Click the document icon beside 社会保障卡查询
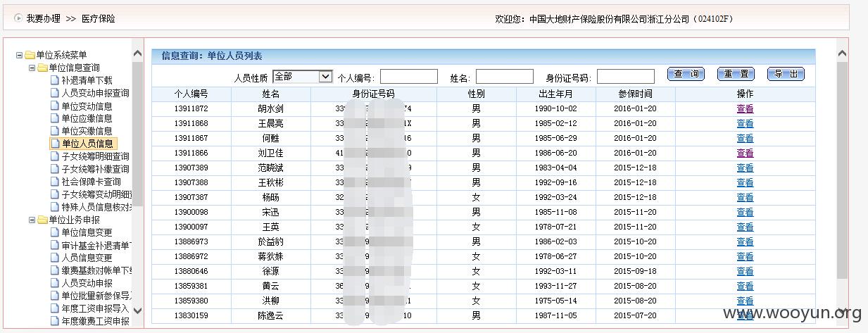The width and height of the screenshot is (868, 333). click(x=54, y=182)
